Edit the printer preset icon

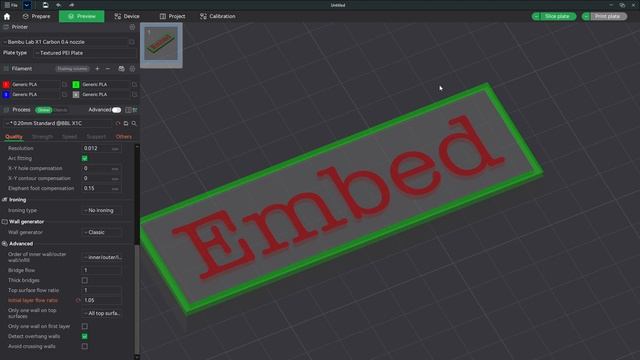[x=132, y=42]
